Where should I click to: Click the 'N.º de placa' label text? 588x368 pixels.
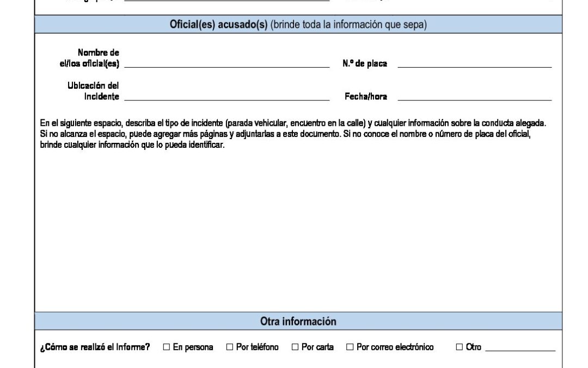coord(365,64)
